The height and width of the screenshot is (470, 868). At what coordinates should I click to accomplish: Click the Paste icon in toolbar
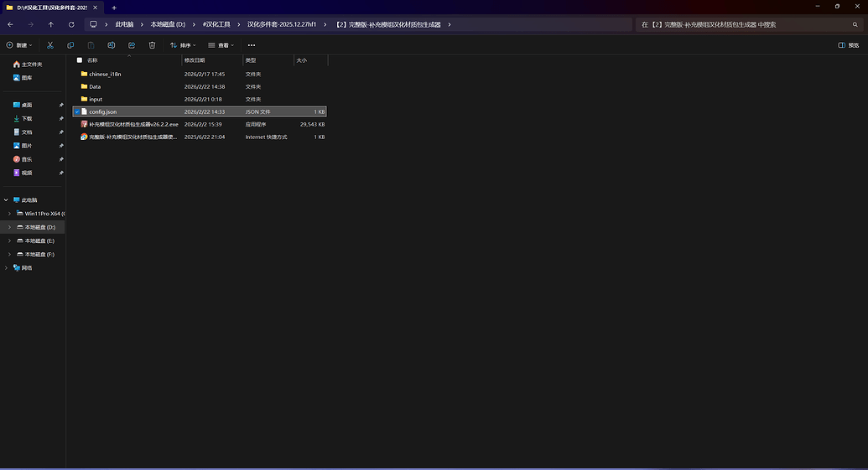click(91, 45)
